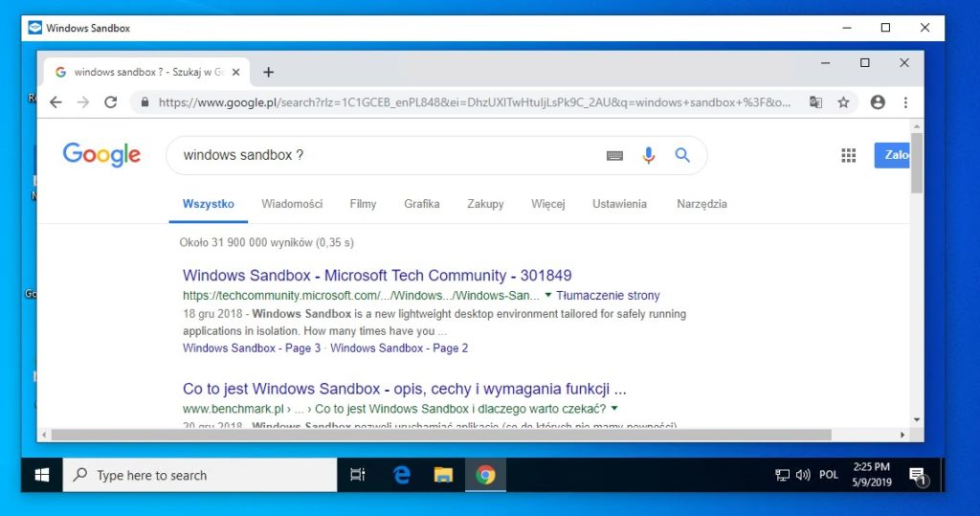Open Windows Sandbox - Page 3 link
Viewport: 980px width, 516px height.
click(x=252, y=348)
